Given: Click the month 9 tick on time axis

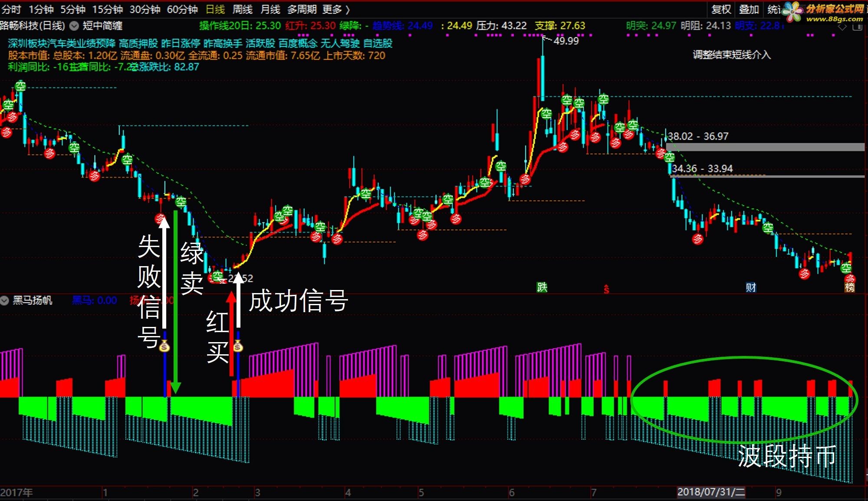Looking at the screenshot, I should click(x=779, y=492).
